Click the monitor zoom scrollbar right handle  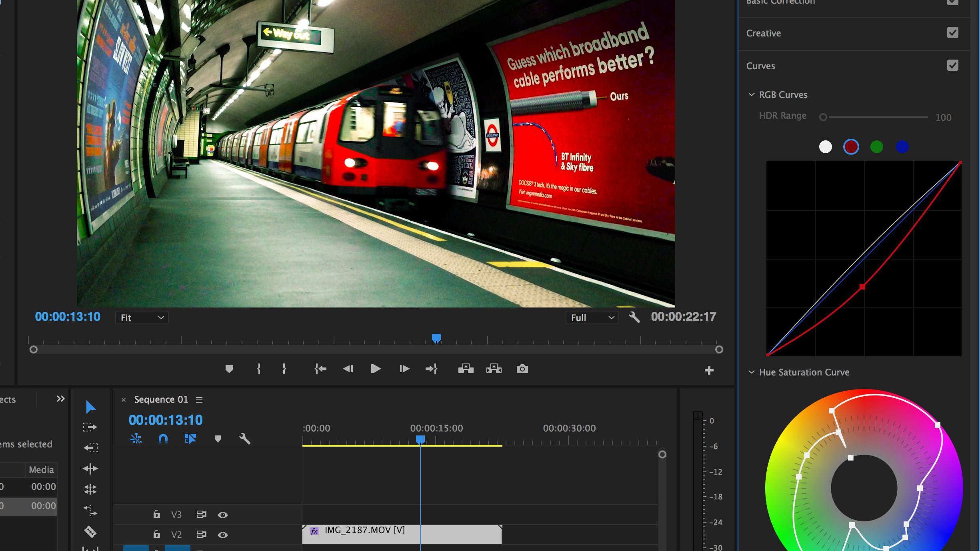[719, 349]
